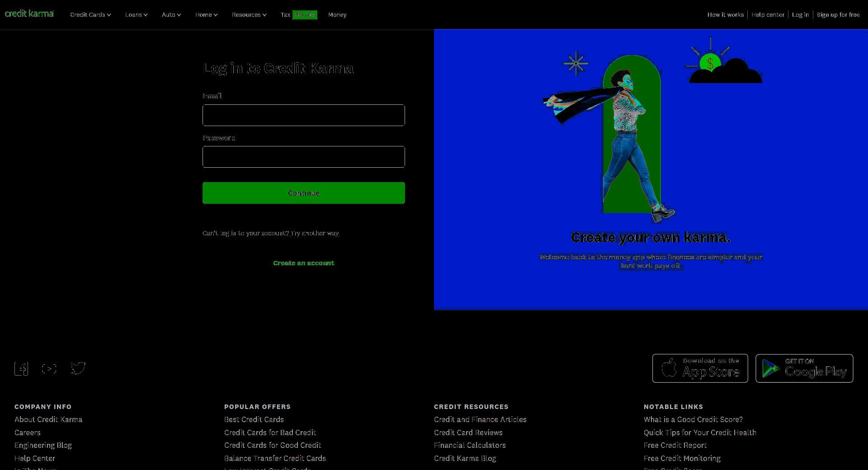Open Balance Transfer Credit Cards link
The image size is (868, 470).
tap(275, 458)
